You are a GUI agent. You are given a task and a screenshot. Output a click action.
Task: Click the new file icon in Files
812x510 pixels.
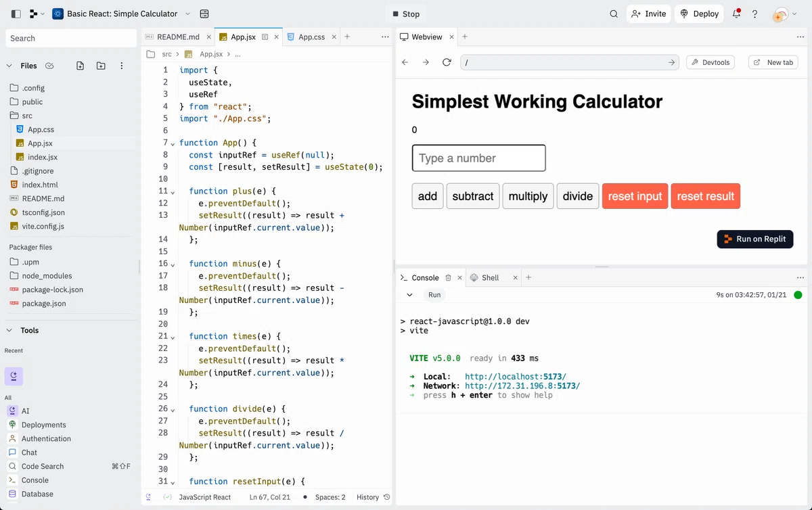(81, 66)
